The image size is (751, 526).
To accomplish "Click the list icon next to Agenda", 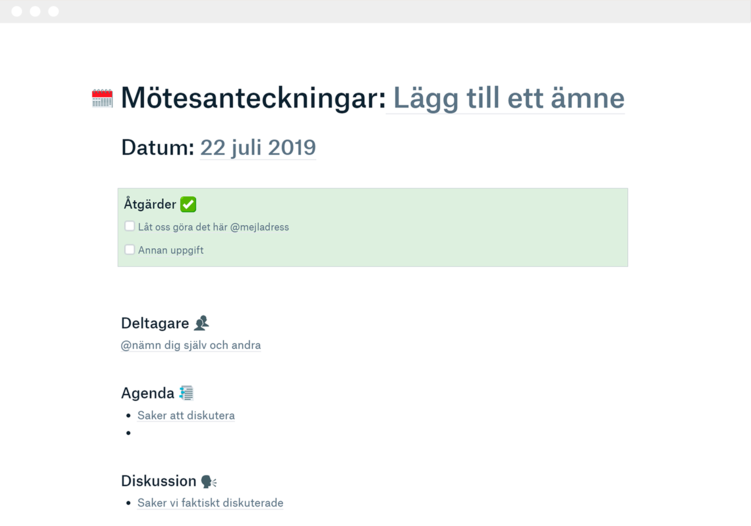I will [186, 393].
